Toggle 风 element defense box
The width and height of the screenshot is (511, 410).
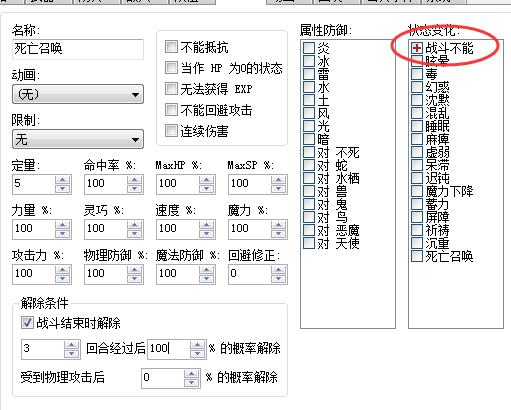point(309,113)
